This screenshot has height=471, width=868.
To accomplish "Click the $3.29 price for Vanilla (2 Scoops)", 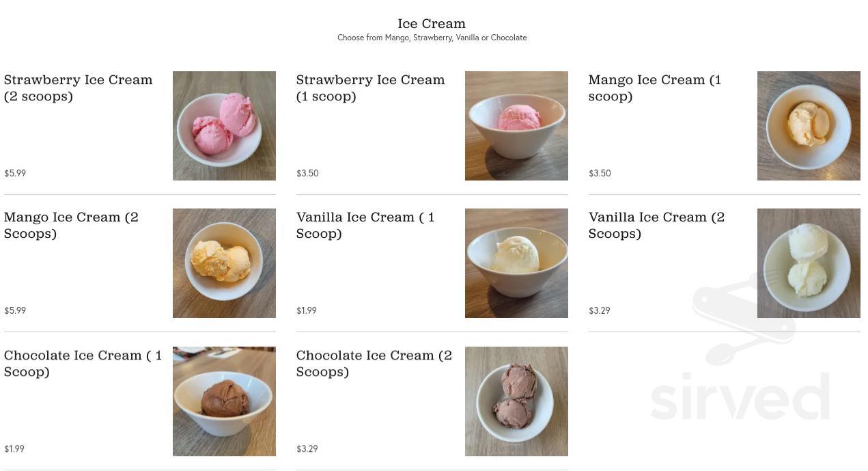I will pyautogui.click(x=600, y=311).
